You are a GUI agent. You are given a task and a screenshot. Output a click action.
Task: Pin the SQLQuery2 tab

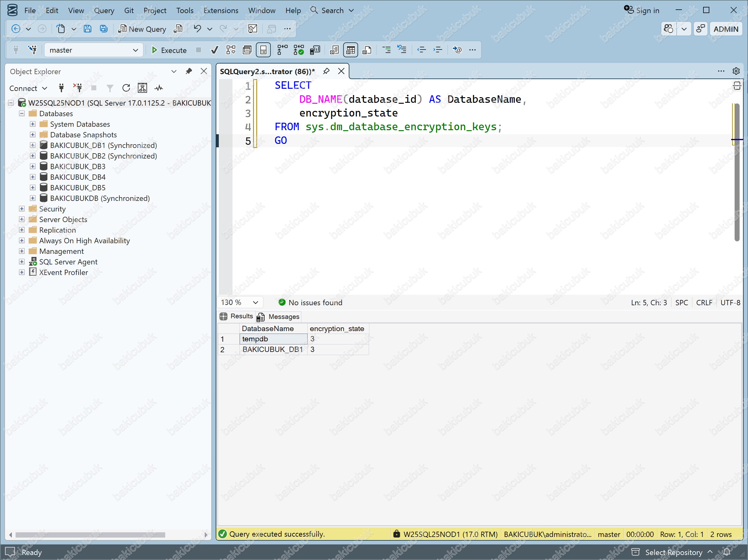coord(326,71)
